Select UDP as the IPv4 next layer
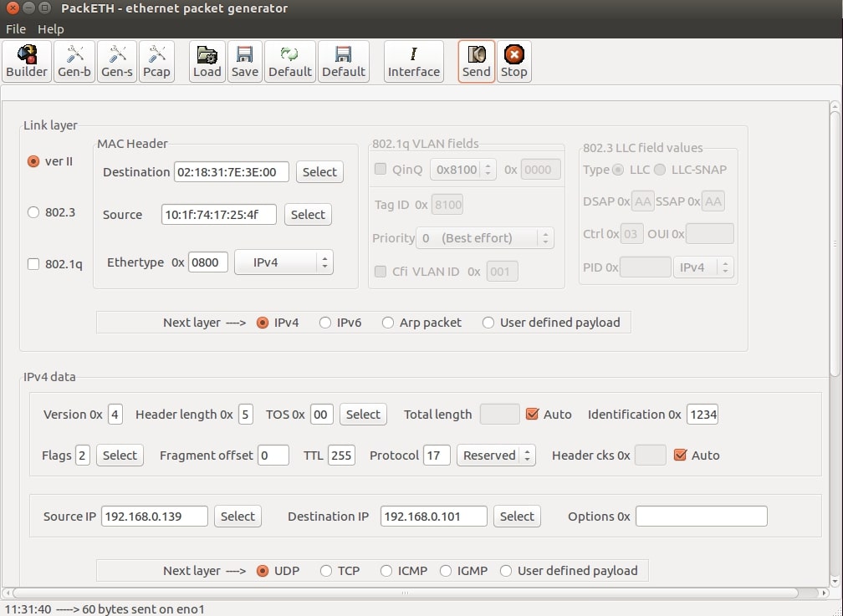The height and width of the screenshot is (616, 843). [x=263, y=571]
